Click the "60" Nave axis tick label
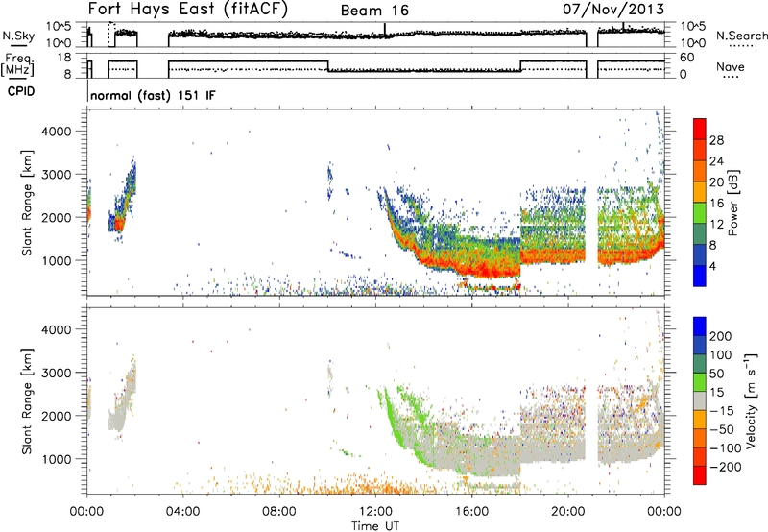The height and width of the screenshot is (532, 768). (x=687, y=58)
